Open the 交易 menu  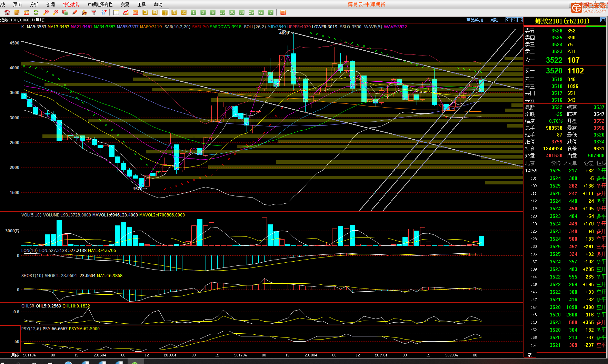[125, 4]
